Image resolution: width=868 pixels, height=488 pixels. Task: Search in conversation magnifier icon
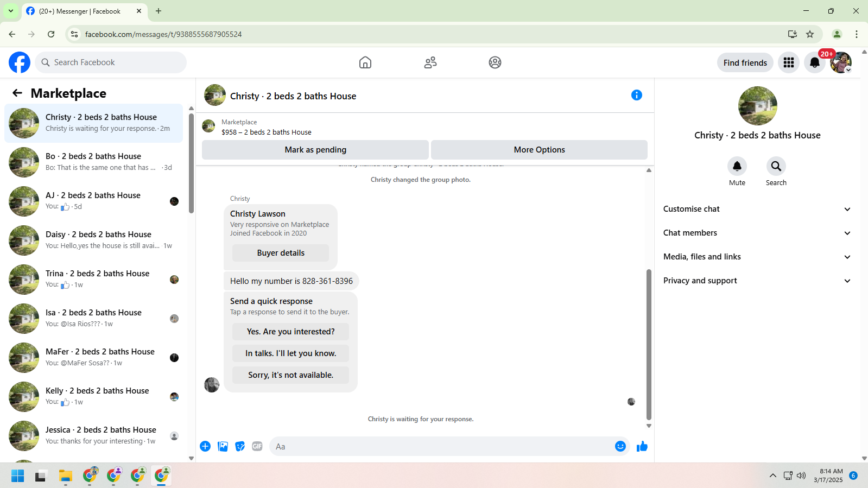[776, 166]
